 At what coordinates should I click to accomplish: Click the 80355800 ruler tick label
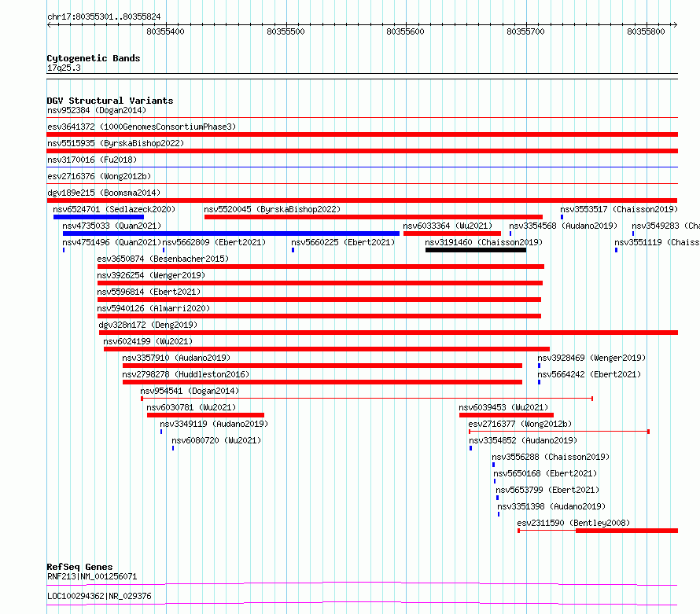pos(646,31)
